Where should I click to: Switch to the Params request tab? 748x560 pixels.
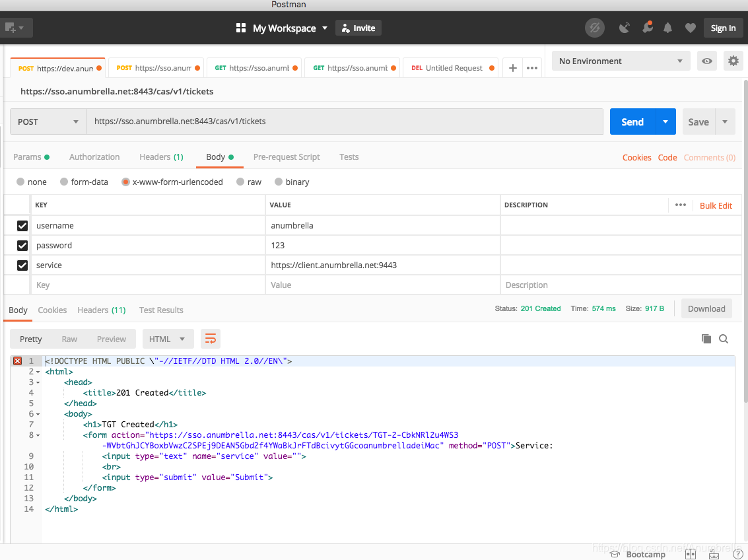pyautogui.click(x=31, y=157)
